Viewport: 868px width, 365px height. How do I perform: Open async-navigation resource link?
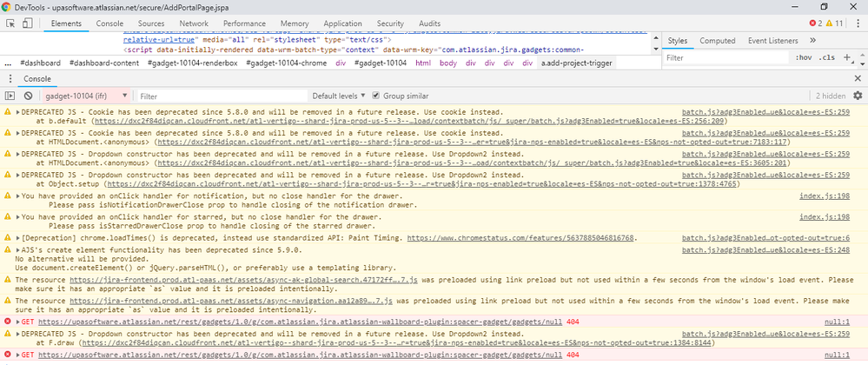231,301
